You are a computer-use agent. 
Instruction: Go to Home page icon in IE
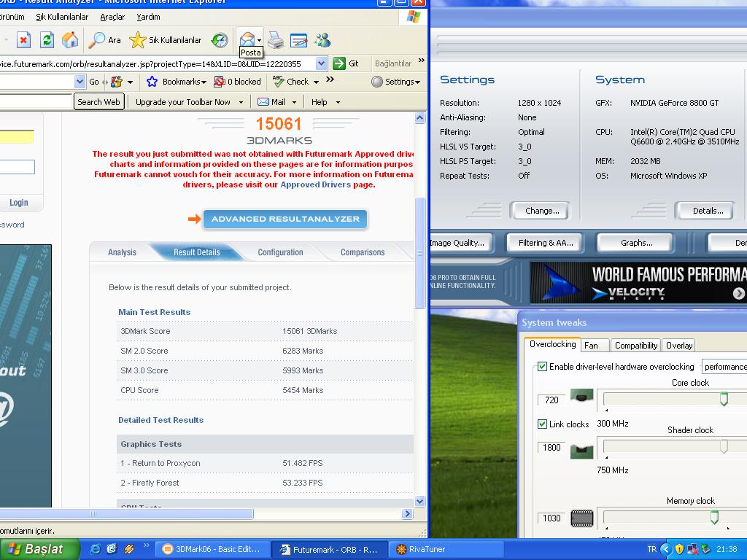tap(70, 40)
